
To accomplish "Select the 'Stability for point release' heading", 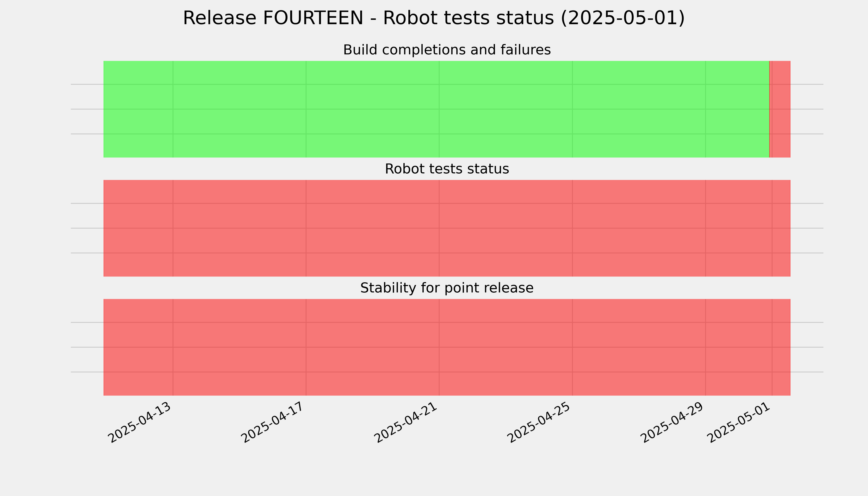I will click(x=447, y=288).
